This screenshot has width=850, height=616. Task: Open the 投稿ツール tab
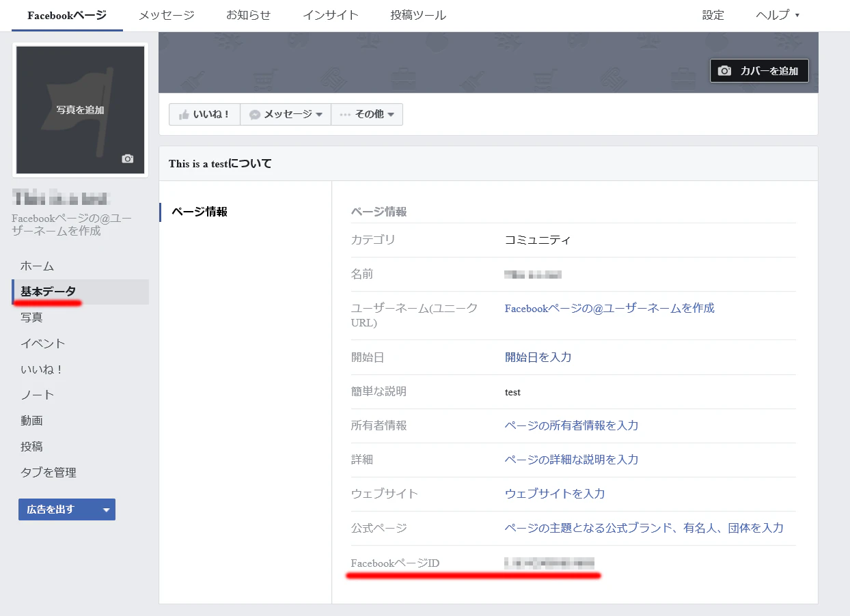[418, 15]
